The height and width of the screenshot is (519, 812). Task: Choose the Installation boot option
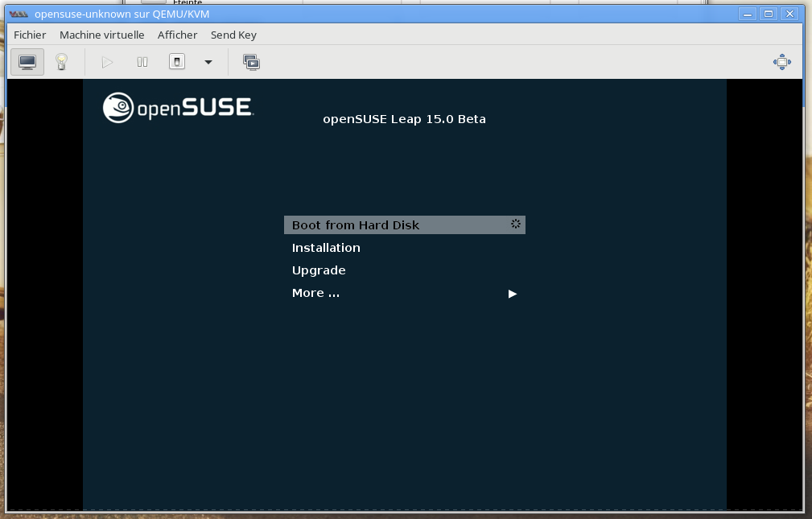tap(326, 248)
